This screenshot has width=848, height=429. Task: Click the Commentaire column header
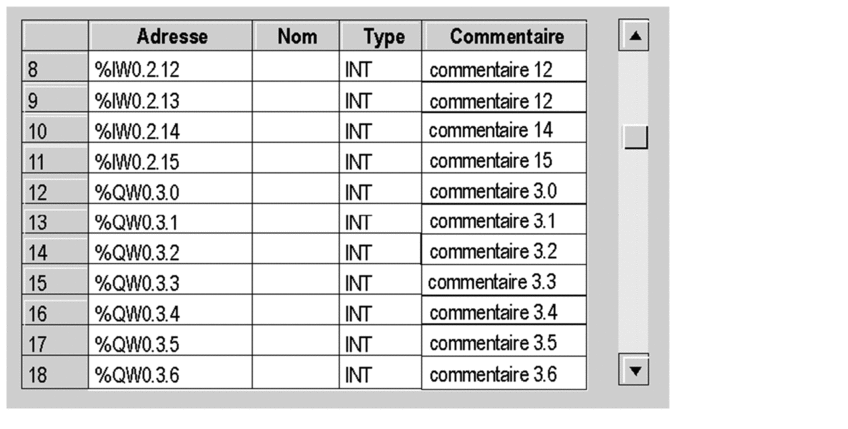click(x=506, y=37)
